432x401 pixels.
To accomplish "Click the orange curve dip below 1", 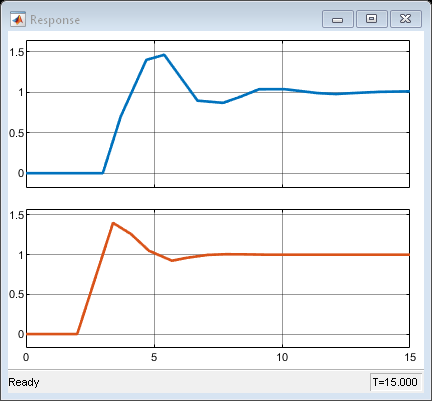I will 172,260.
